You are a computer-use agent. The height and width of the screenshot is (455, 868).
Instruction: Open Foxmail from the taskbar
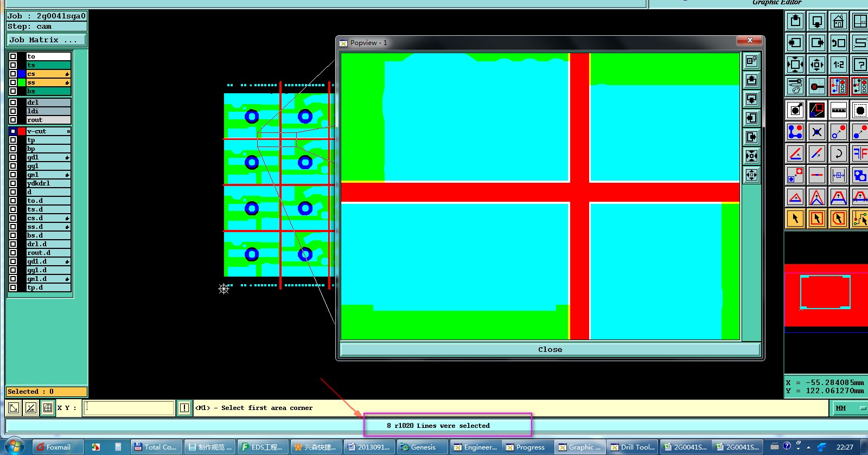click(x=59, y=447)
